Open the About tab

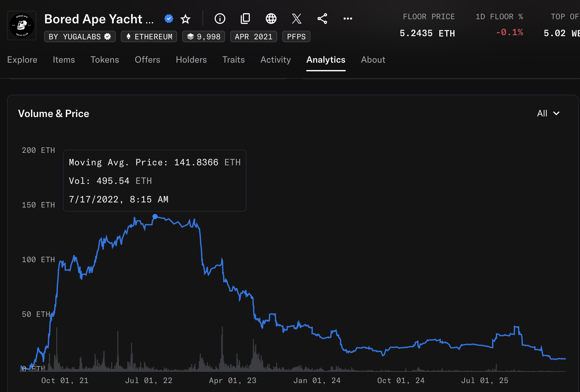pyautogui.click(x=373, y=60)
